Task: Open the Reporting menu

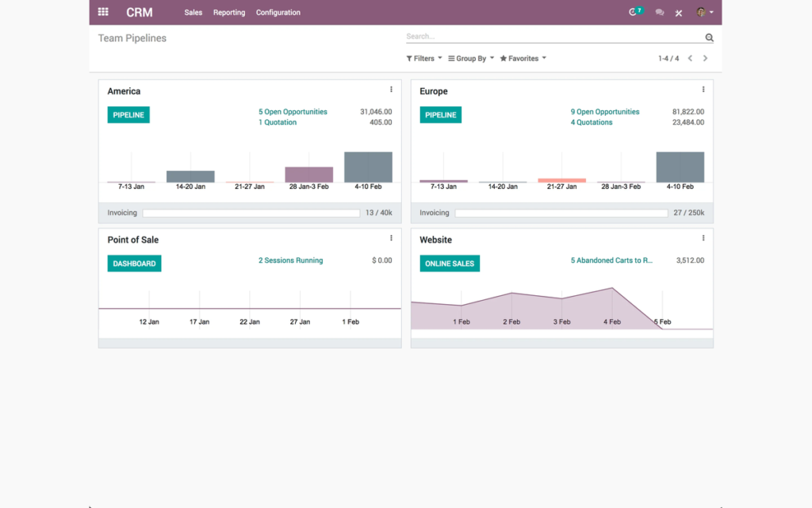Action: click(229, 13)
